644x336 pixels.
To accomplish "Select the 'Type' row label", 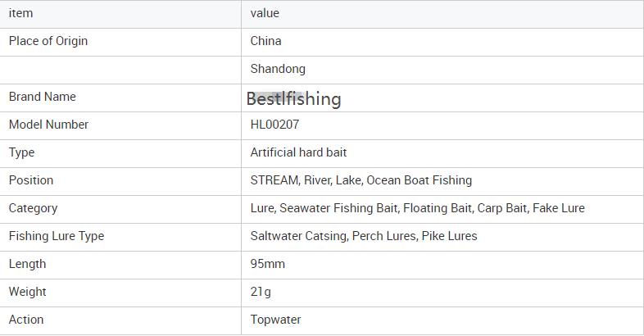I will [x=21, y=152].
